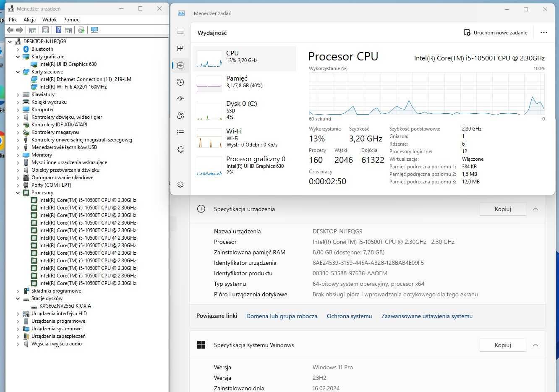This screenshot has height=392, width=559.
Task: Open the Properties toolbar icon in Device Manager
Action: click(45, 30)
